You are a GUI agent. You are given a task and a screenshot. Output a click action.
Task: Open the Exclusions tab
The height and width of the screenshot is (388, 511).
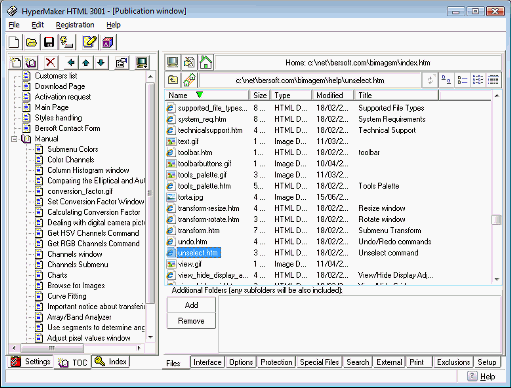pyautogui.click(x=453, y=362)
